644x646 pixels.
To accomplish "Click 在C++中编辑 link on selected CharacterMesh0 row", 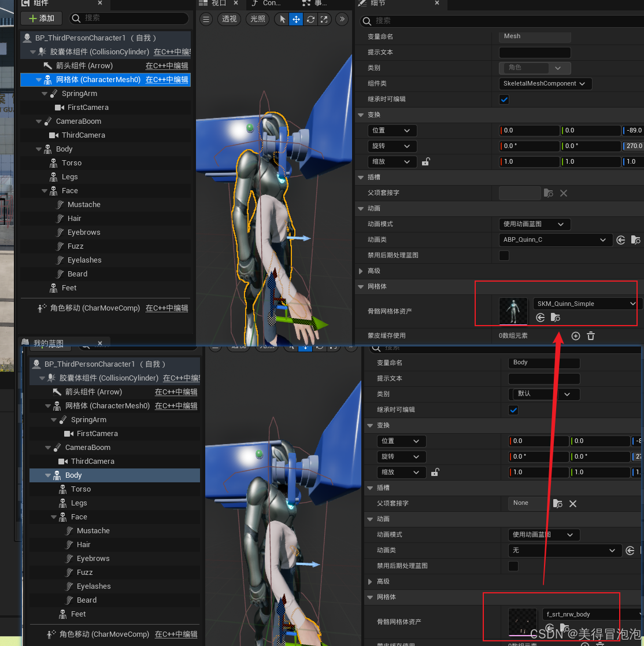I will 166,80.
